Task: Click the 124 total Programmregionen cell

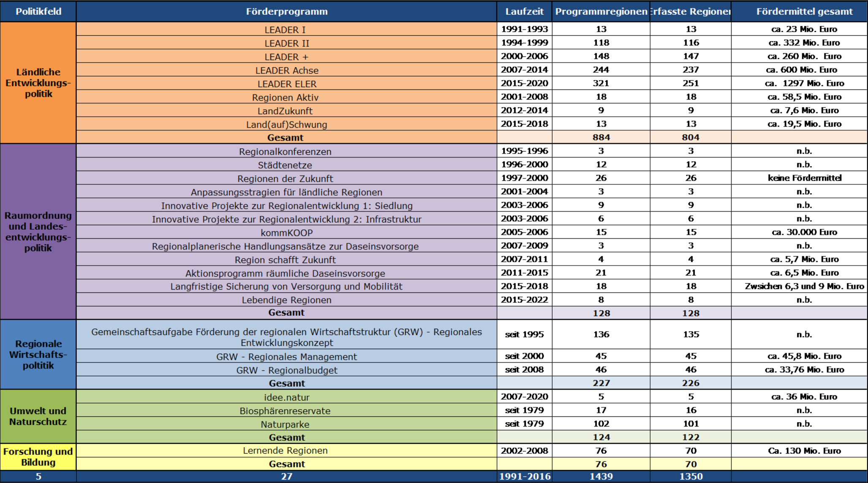Action: click(x=601, y=437)
